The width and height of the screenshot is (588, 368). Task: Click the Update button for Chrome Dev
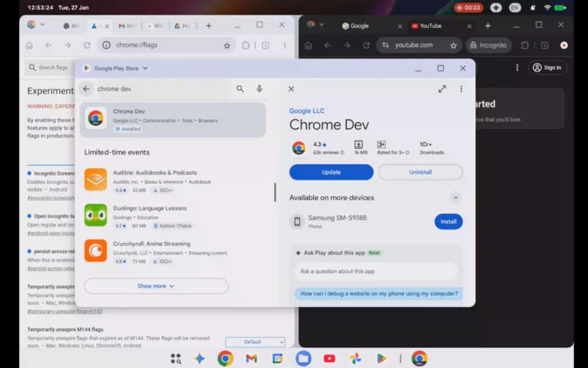click(331, 172)
